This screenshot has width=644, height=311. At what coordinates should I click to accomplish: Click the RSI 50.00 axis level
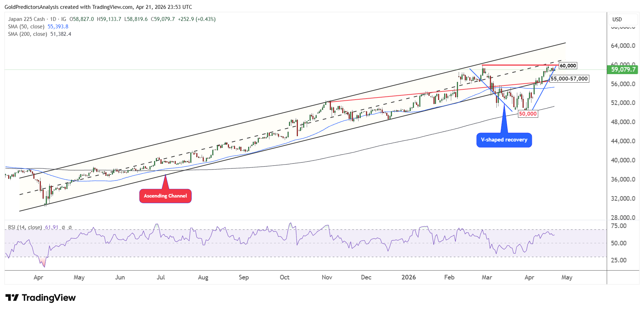(618, 243)
